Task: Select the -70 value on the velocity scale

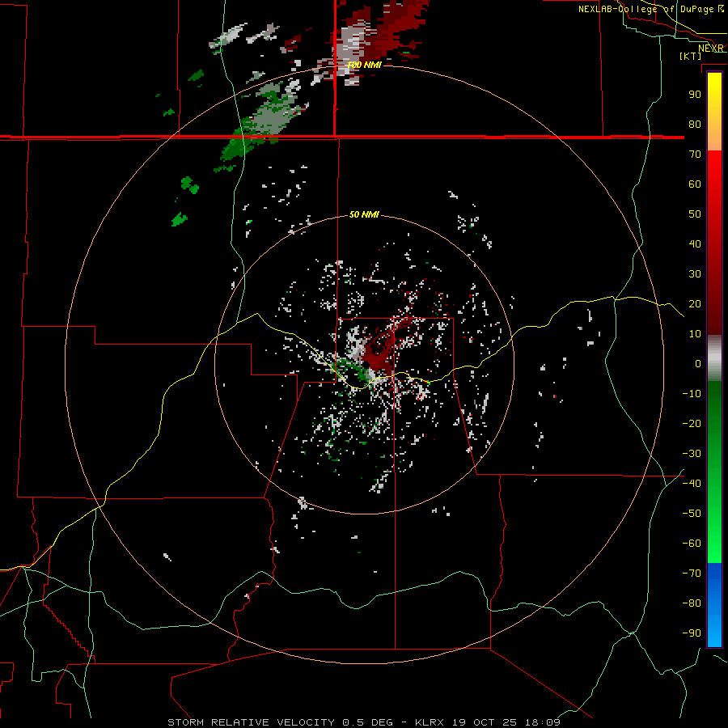Action: [692, 573]
